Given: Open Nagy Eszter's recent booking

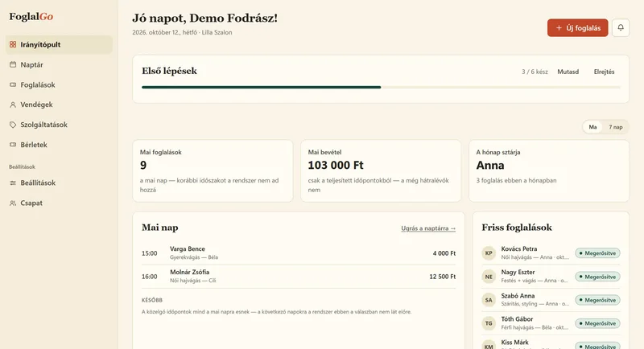Looking at the screenshot, I should [551, 277].
